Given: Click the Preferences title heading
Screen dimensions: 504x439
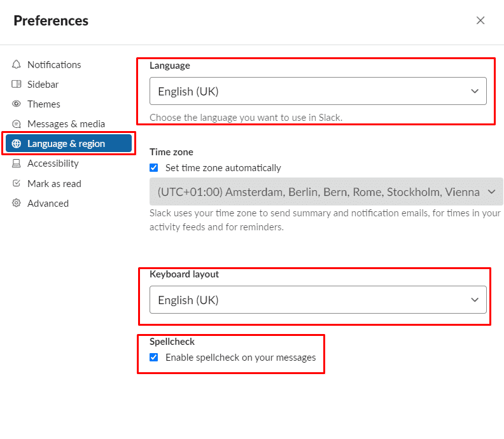Looking at the screenshot, I should coord(51,20).
